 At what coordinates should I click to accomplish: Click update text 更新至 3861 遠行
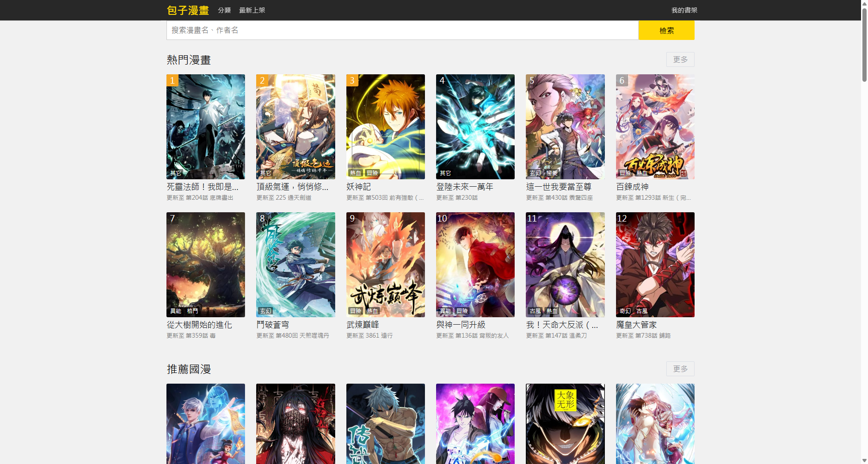[370, 336]
